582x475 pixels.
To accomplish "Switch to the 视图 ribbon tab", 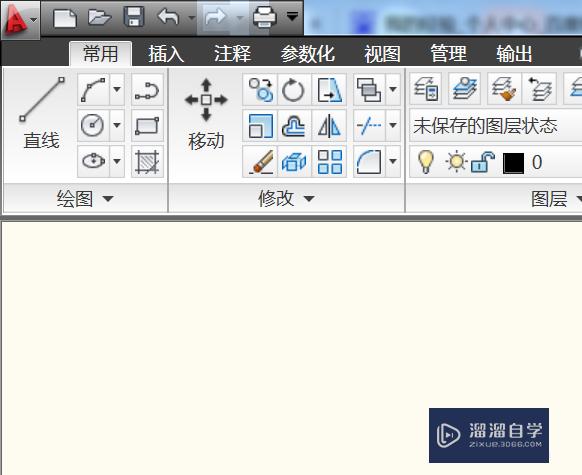I will click(x=382, y=54).
